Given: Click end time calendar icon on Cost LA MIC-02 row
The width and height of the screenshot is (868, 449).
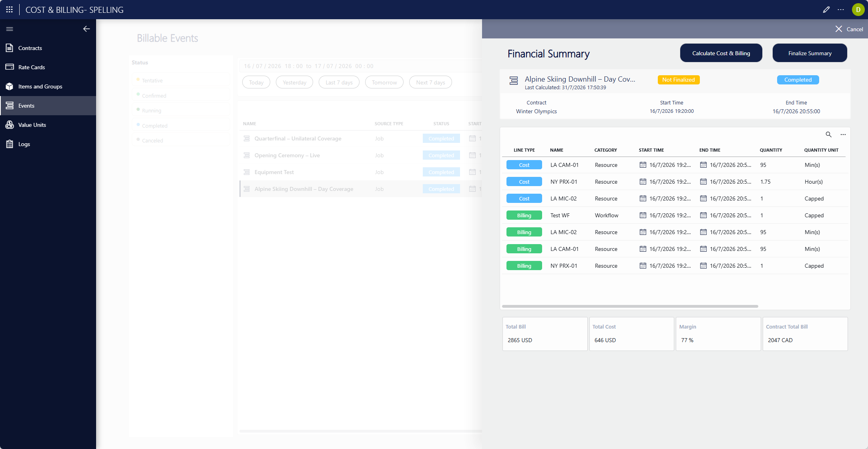Looking at the screenshot, I should 703,198.
